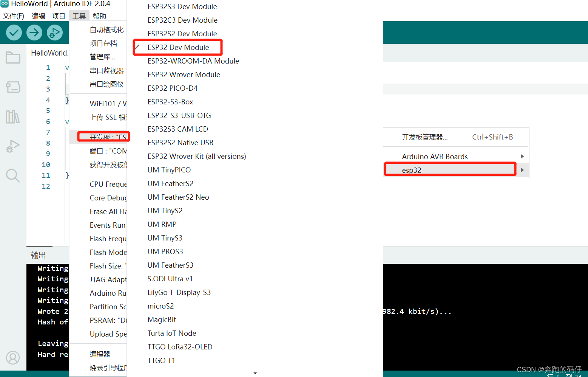
Task: Choose the 上传 SSL root certificates entry
Action: tap(98, 117)
